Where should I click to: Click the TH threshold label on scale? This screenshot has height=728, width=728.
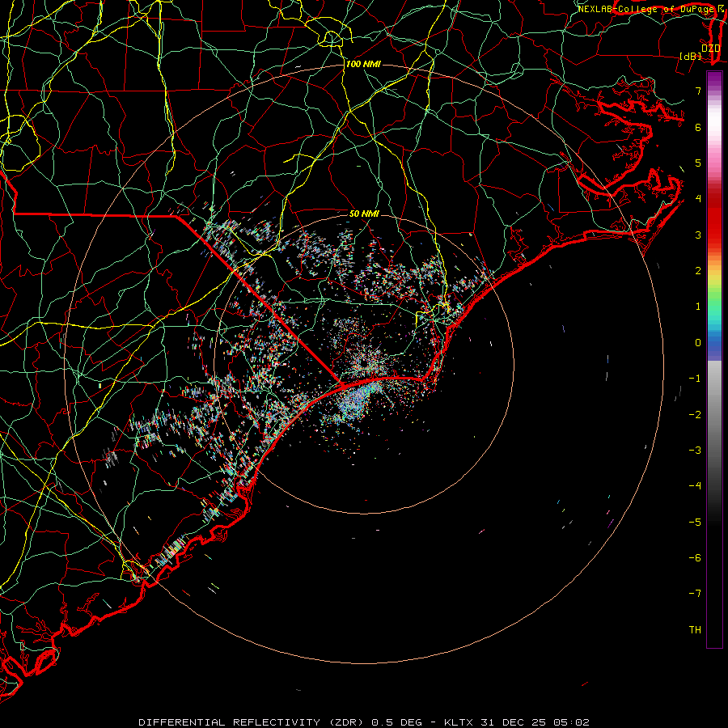tap(695, 630)
